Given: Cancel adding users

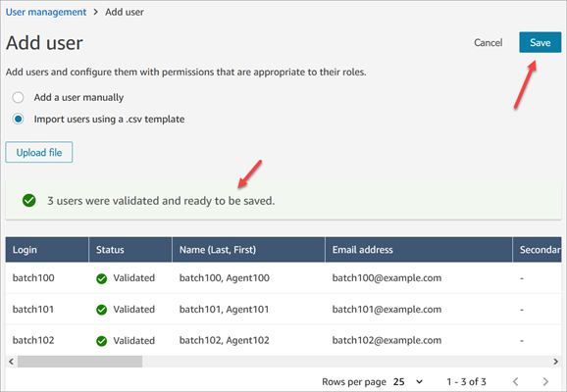Looking at the screenshot, I should 489,43.
